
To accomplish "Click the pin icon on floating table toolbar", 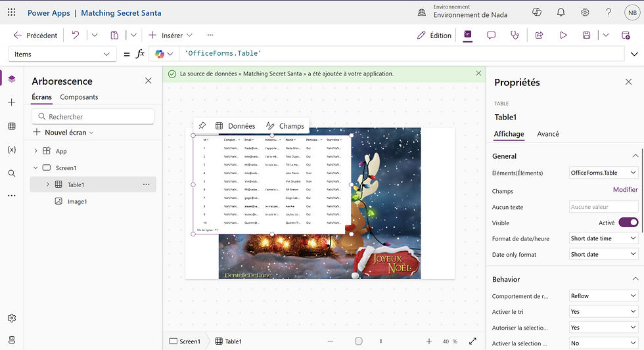I will point(202,126).
